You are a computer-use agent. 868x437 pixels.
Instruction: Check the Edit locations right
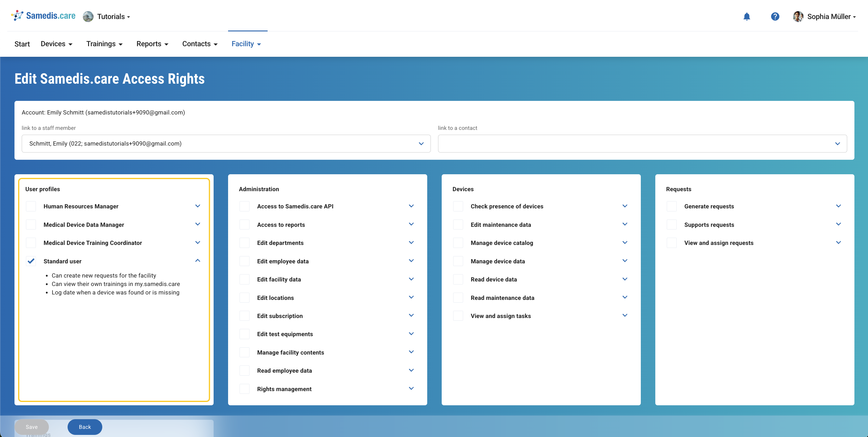click(245, 298)
